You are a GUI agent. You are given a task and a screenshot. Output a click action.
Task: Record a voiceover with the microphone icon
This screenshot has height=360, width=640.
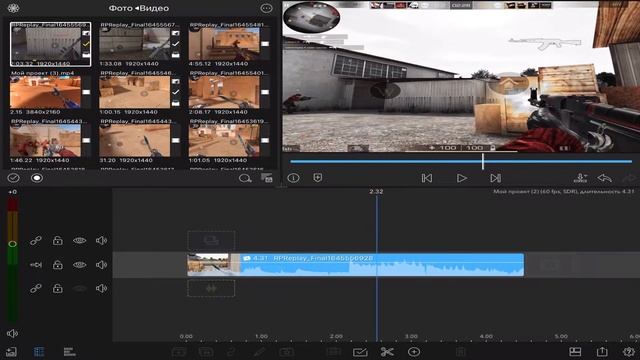pyautogui.click(x=580, y=178)
